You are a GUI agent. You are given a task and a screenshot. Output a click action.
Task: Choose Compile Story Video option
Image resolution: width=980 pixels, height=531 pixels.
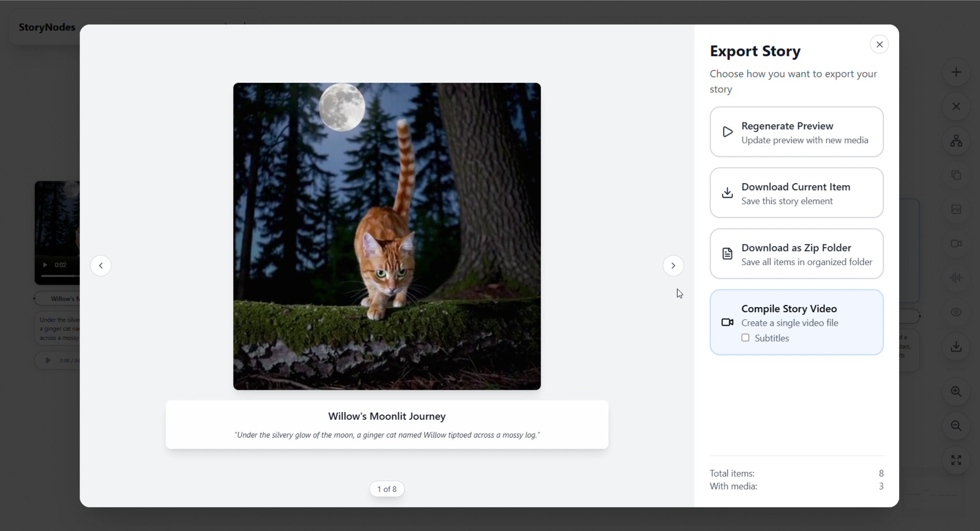tap(796, 315)
